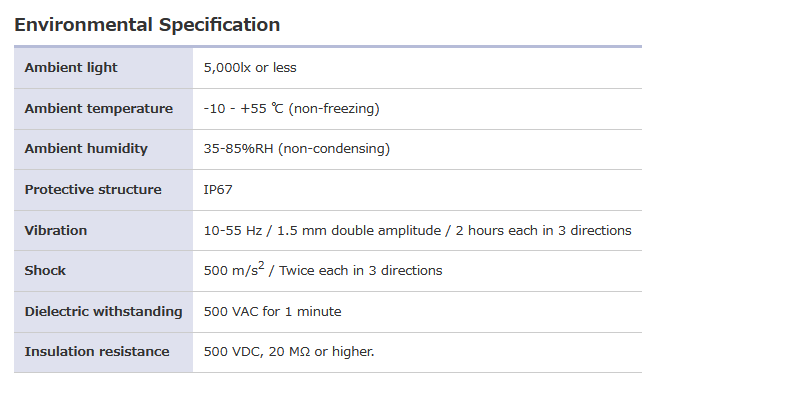
Task: Select the '35-85%RH' humidity value
Action: click(x=238, y=149)
